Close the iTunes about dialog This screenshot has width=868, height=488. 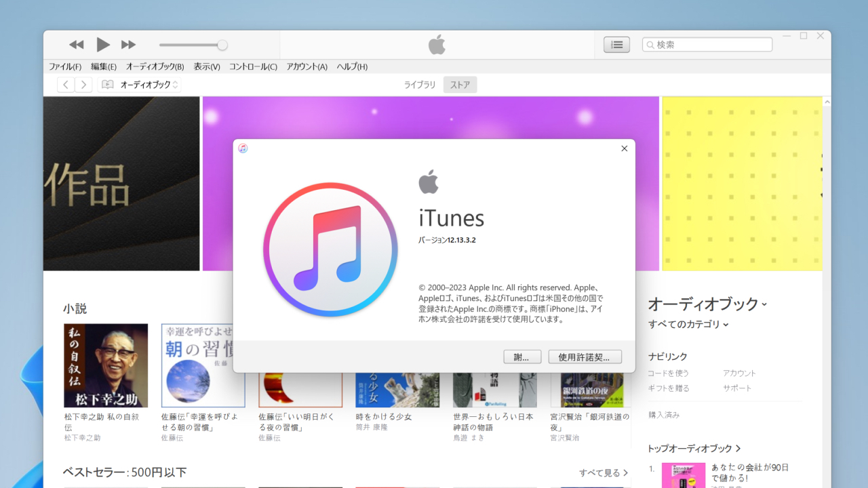click(x=625, y=148)
